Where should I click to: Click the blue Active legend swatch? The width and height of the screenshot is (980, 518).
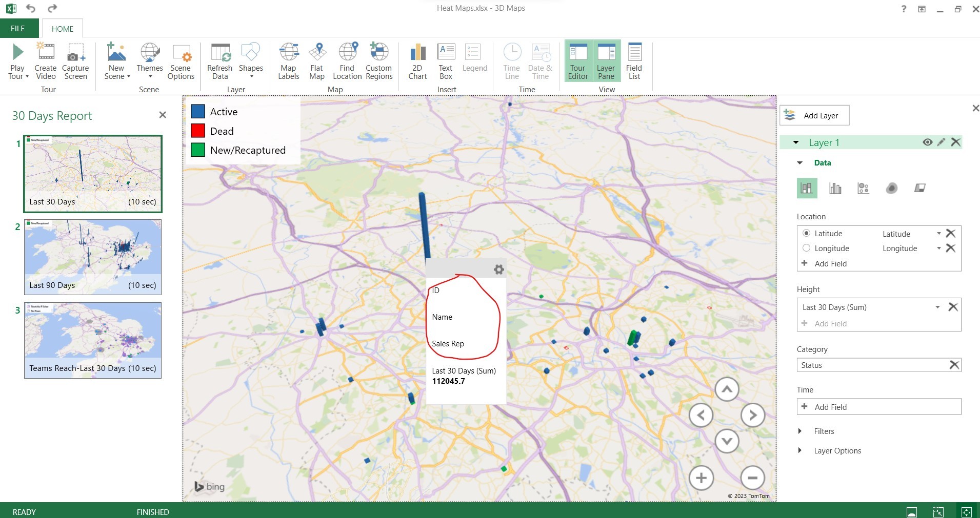(x=198, y=112)
